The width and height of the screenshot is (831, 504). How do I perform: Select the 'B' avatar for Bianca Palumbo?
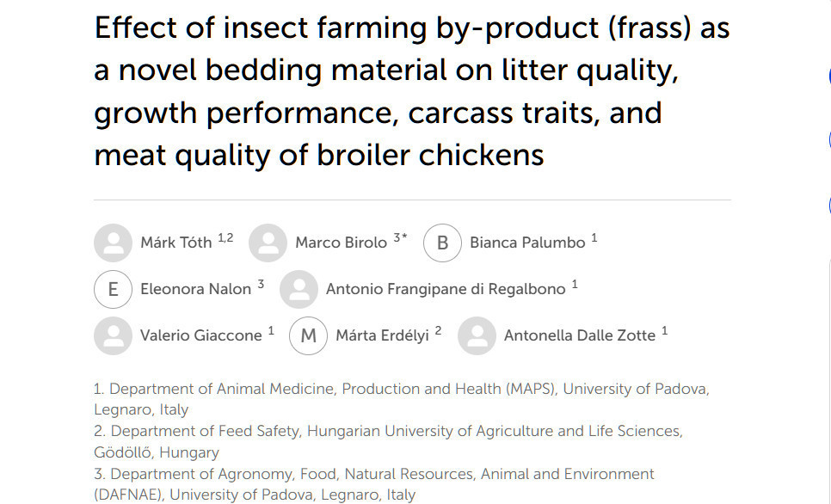click(x=442, y=243)
